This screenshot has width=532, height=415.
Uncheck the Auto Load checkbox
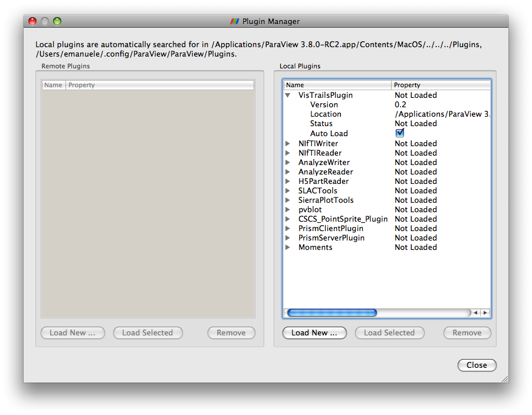[x=400, y=133]
